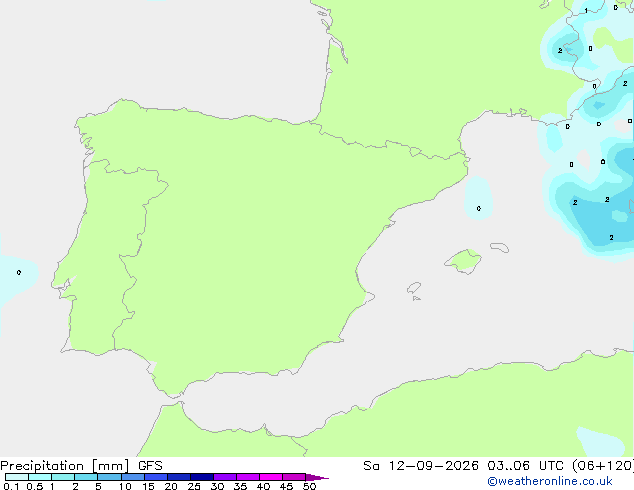Click the weatheronline.co.uk copyright link

pos(550,481)
